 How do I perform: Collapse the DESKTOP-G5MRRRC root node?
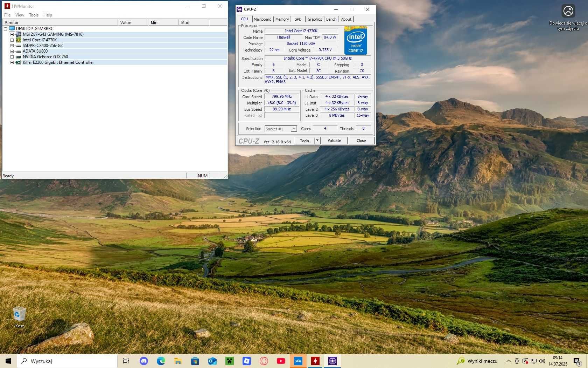point(5,29)
